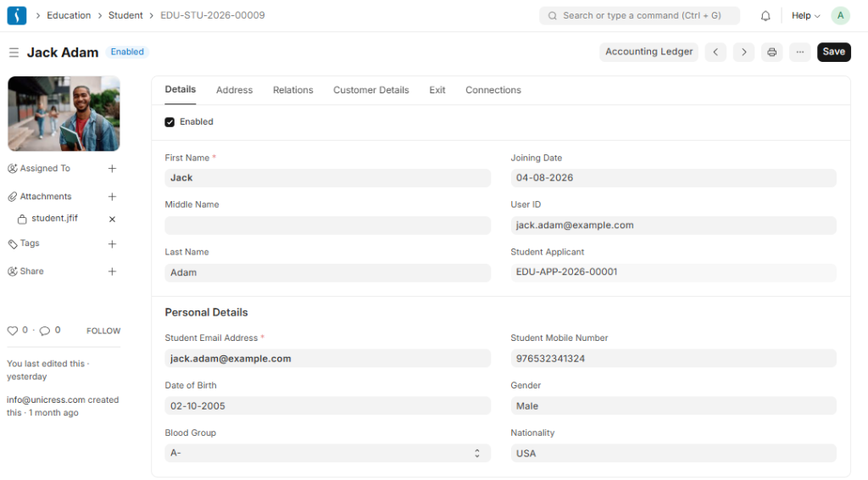Go to the previous student record
This screenshot has width=868, height=480.
pyautogui.click(x=715, y=52)
